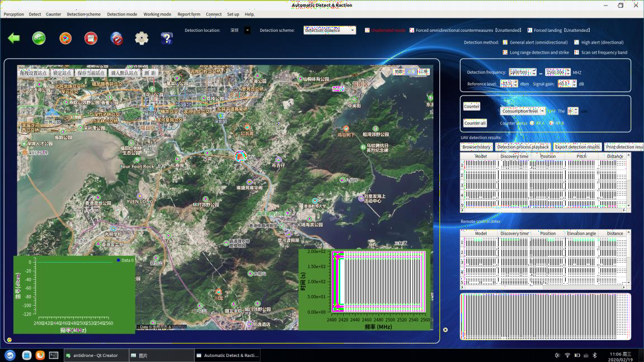Open the Set up menu
Screen dimensions: 644x362
point(233,15)
